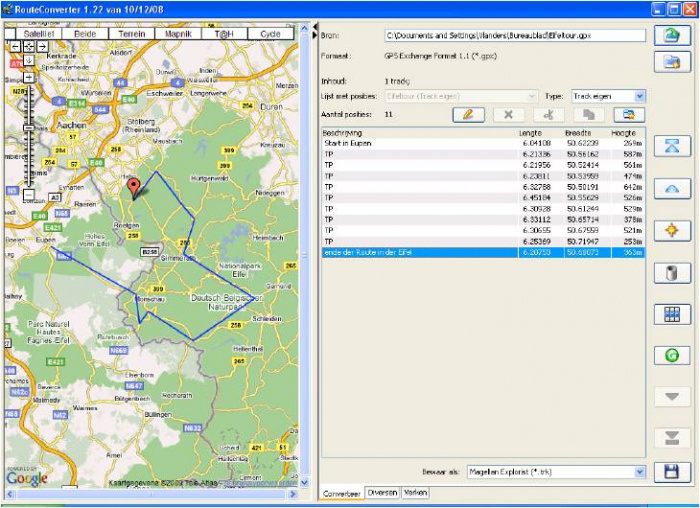
Task: Move selected position to the bottom of the list
Action: tap(672, 438)
